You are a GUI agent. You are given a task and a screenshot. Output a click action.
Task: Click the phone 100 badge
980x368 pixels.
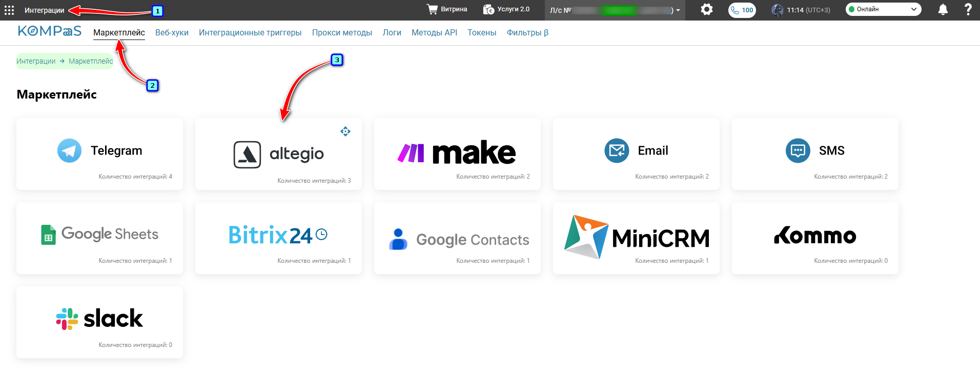click(742, 10)
